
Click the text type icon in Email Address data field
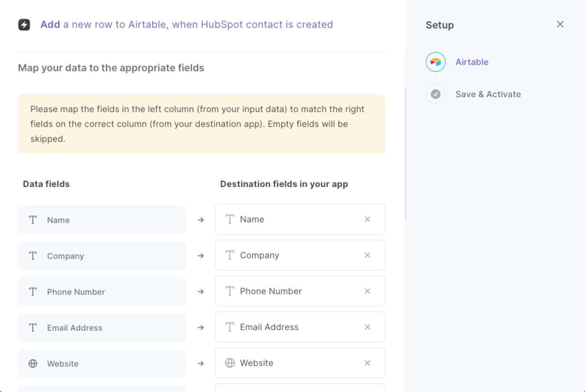click(x=33, y=328)
